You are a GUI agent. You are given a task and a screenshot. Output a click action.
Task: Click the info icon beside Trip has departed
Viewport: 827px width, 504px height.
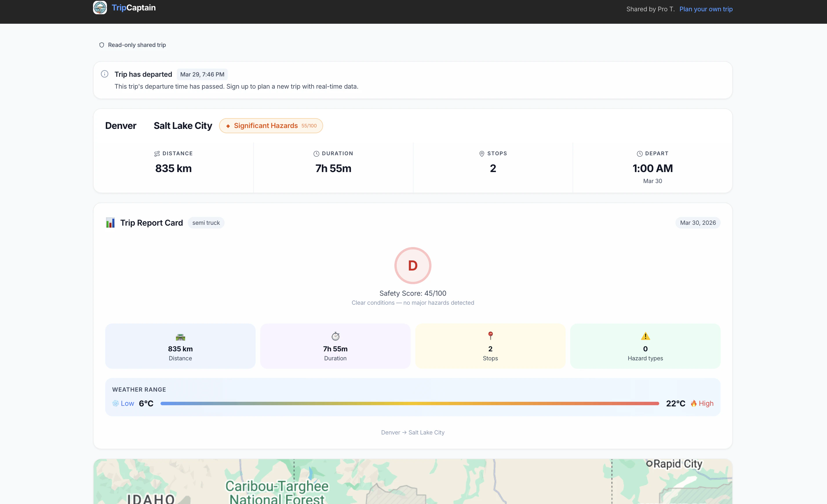105,74
